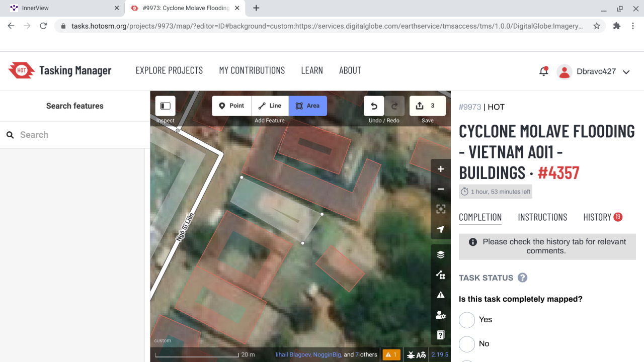Open the Chrome three-dot menu
The height and width of the screenshot is (362, 644).
click(x=633, y=26)
